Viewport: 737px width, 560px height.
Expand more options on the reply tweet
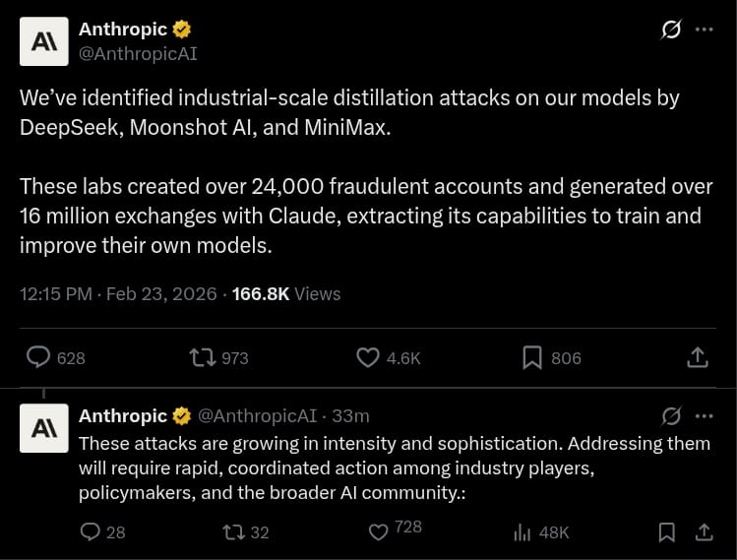tap(704, 415)
